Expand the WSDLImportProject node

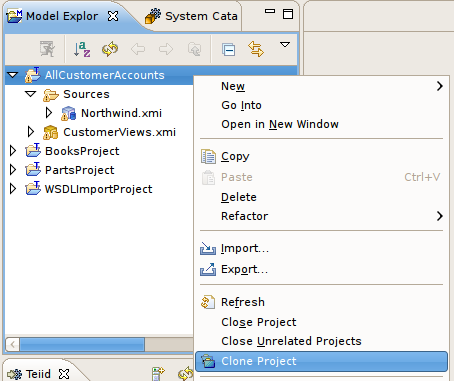[13, 189]
